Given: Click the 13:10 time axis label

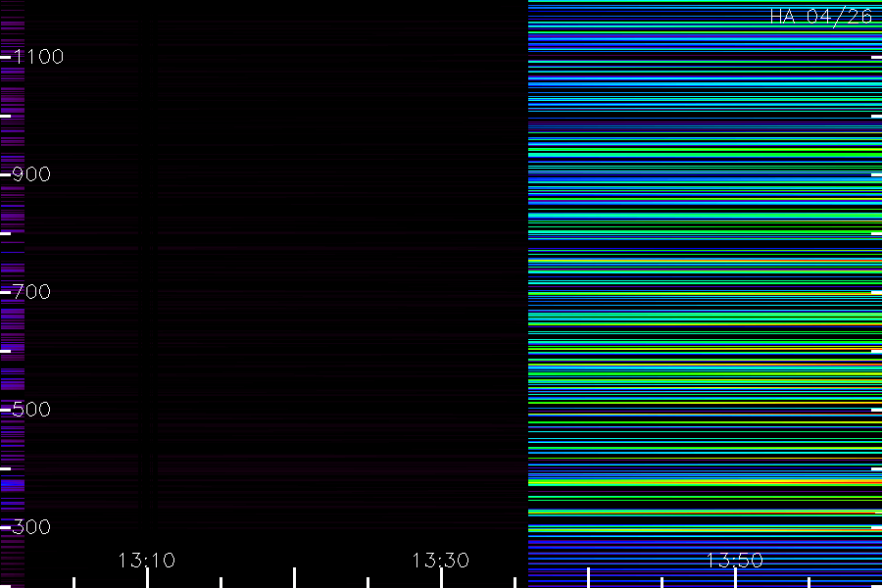Looking at the screenshot, I should point(147,560).
